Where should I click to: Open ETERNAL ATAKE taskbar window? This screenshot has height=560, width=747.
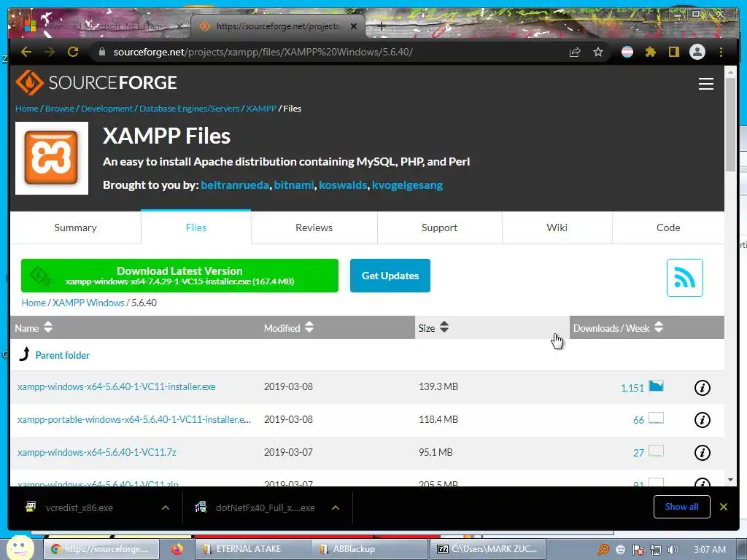[253, 549]
